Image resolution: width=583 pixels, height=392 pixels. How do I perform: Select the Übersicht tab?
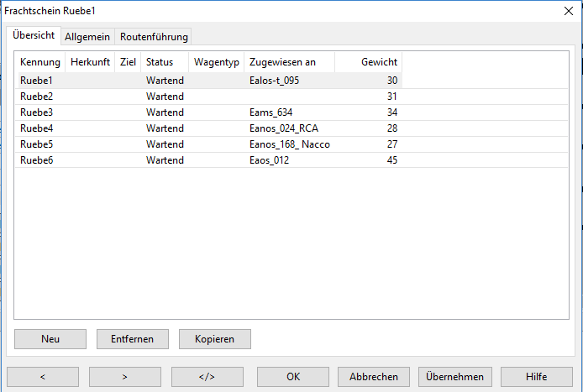[x=34, y=35]
